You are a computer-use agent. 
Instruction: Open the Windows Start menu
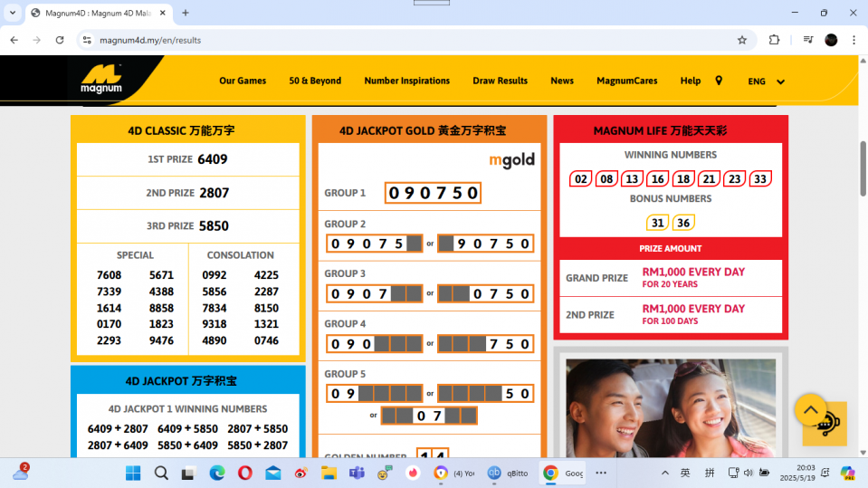coord(133,473)
